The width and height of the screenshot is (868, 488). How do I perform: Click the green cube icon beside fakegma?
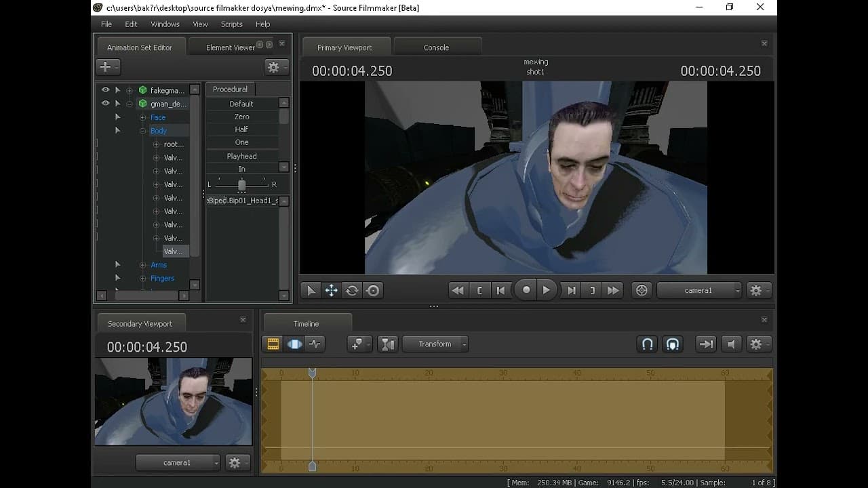click(x=142, y=90)
